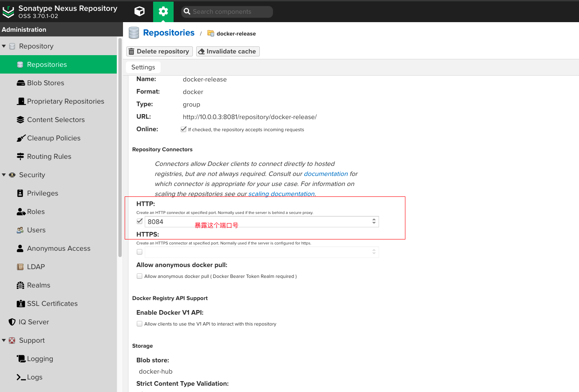Click the Anonymous Access person icon
This screenshot has height=392, width=579.
point(20,248)
